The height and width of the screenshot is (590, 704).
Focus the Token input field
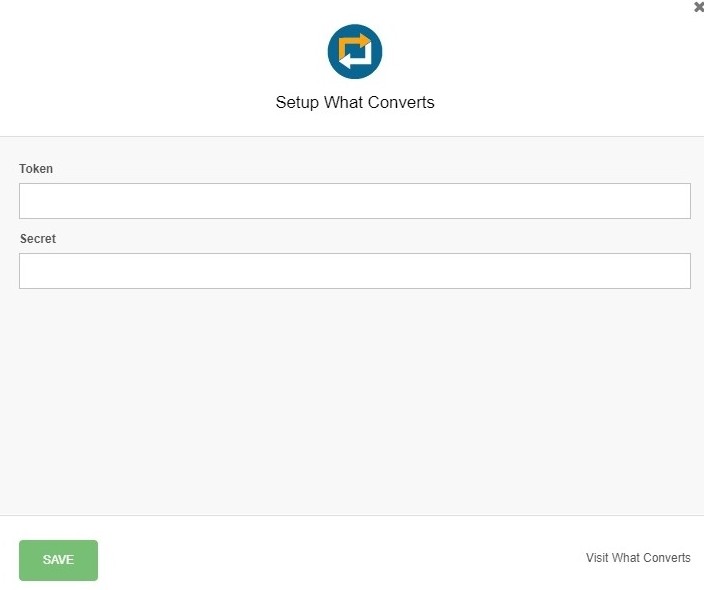coord(355,201)
